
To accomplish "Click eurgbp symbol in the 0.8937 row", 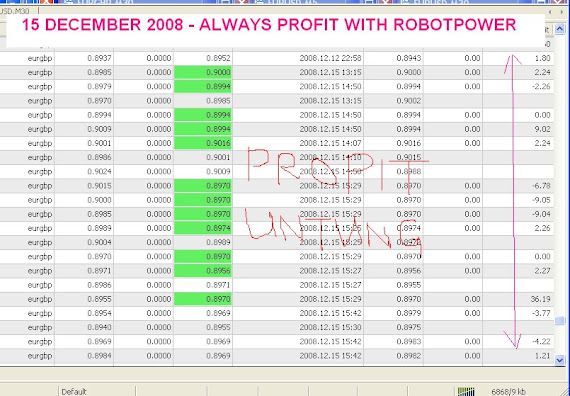I will [40, 59].
